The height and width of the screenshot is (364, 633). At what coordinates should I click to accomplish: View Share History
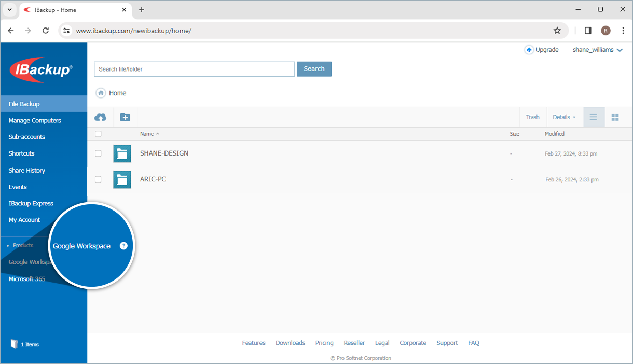[x=27, y=170]
